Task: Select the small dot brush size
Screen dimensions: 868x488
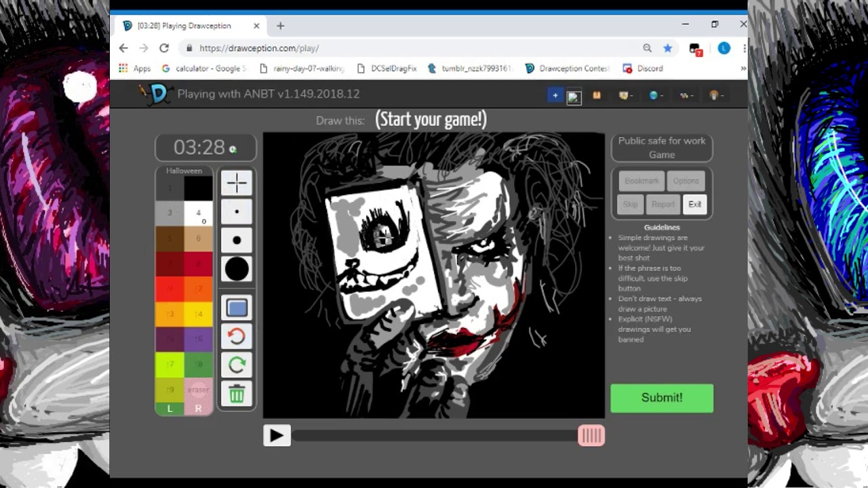Action: tap(237, 211)
